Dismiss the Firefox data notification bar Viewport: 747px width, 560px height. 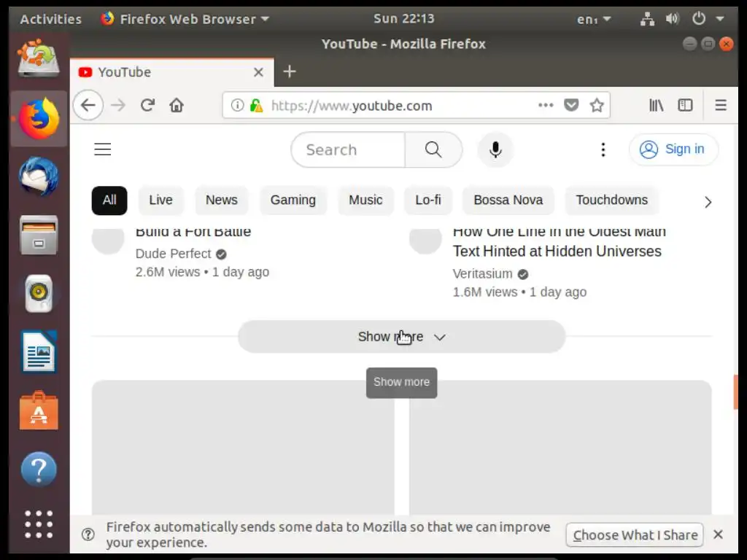click(719, 534)
